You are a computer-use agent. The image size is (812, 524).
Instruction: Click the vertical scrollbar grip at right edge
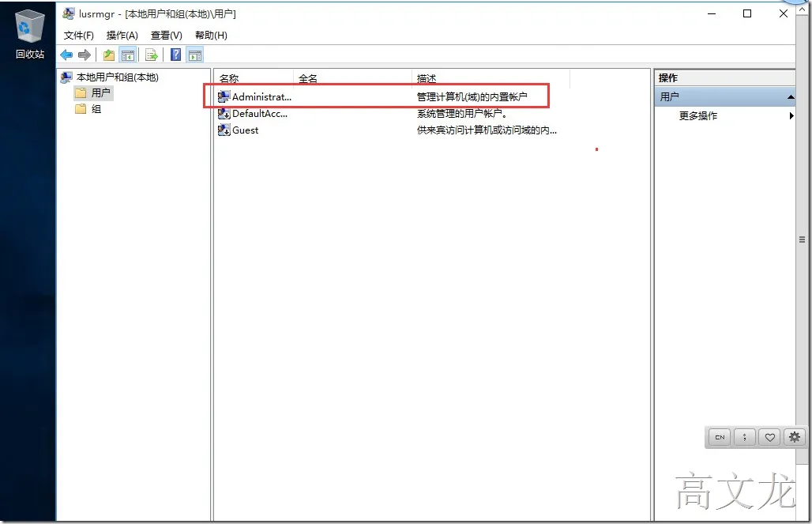(x=802, y=239)
